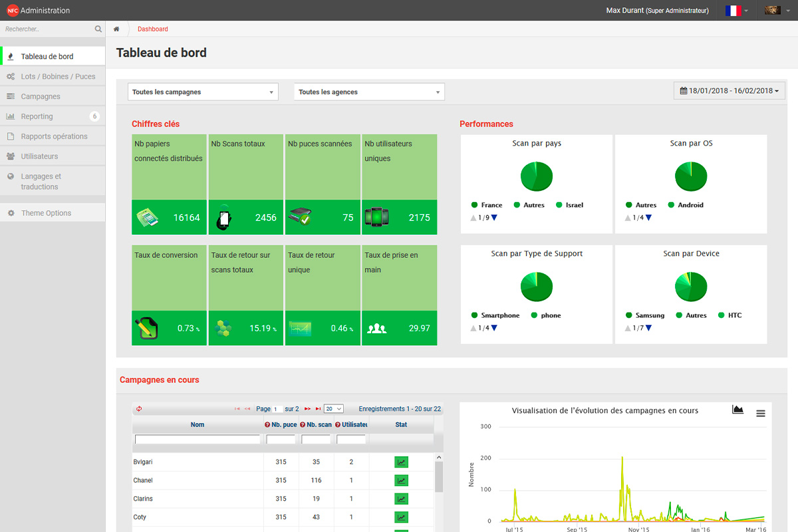Click the chart icon beside 0.46 %
This screenshot has height=532, width=798.
coord(300,328)
